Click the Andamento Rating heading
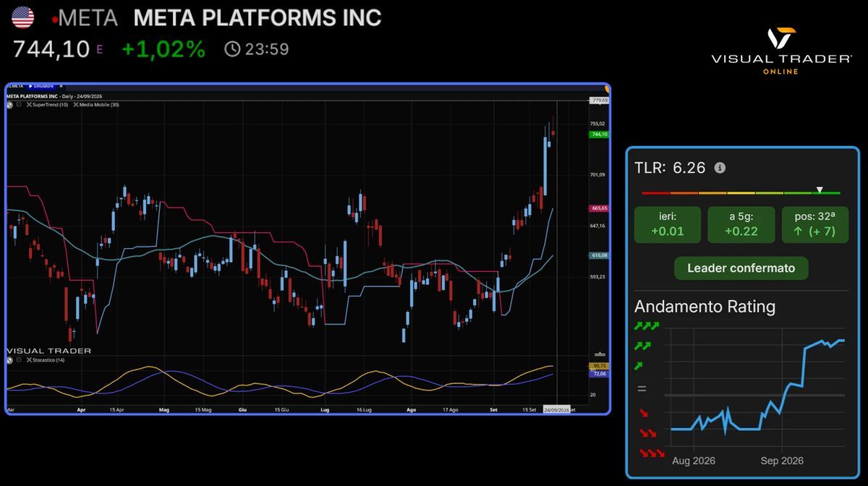868x486 pixels. coord(705,307)
